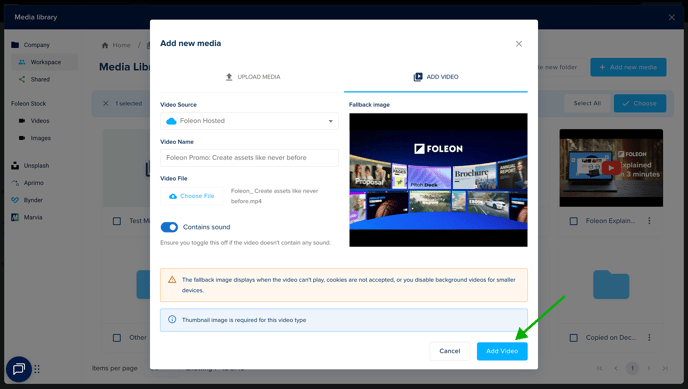
Task: Open the Aprimo integration
Action: [28, 183]
